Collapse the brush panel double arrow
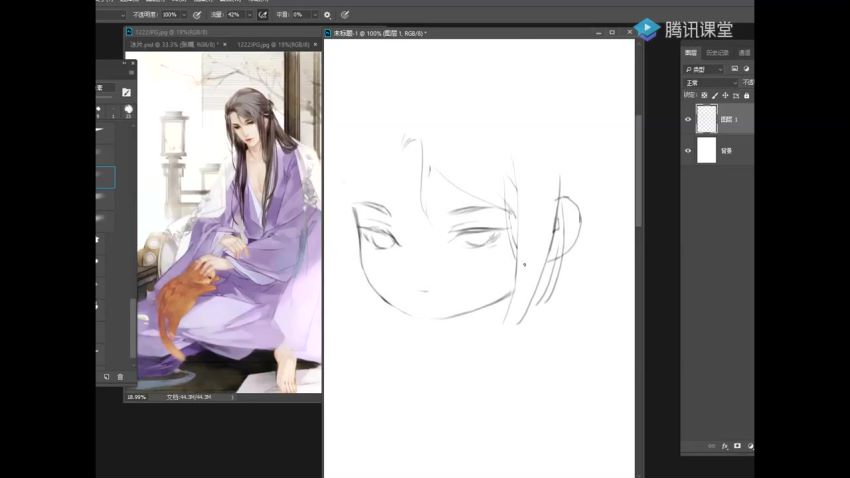This screenshot has width=850, height=478. [x=124, y=63]
